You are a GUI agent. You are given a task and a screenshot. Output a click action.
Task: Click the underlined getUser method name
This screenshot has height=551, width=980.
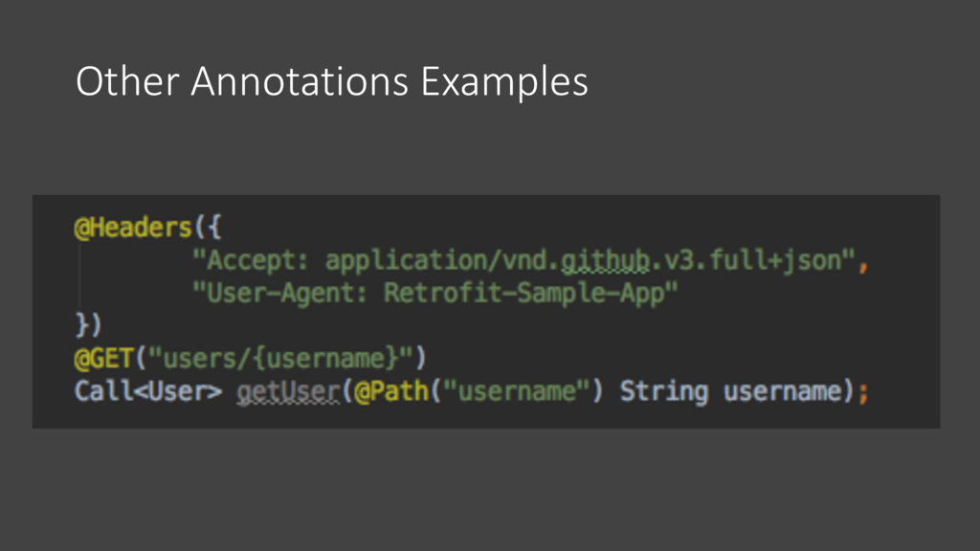pos(288,392)
